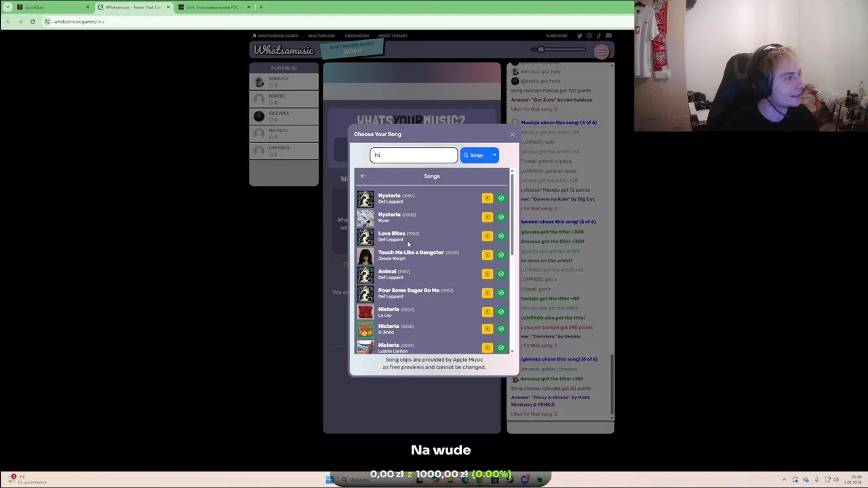The height and width of the screenshot is (488, 868).
Task: Open WHATSAMUSIC in the top navigation
Action: (x=321, y=36)
